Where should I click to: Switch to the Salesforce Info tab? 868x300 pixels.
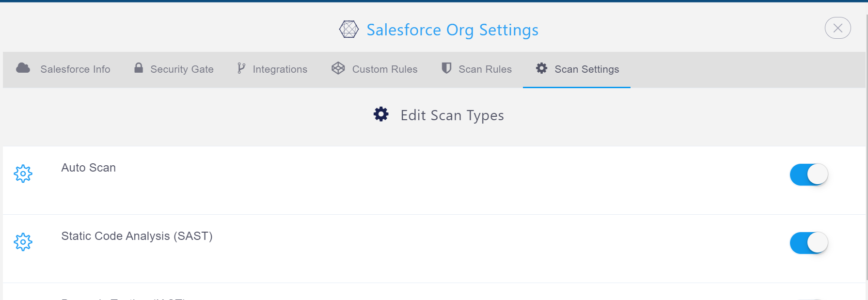(x=63, y=69)
